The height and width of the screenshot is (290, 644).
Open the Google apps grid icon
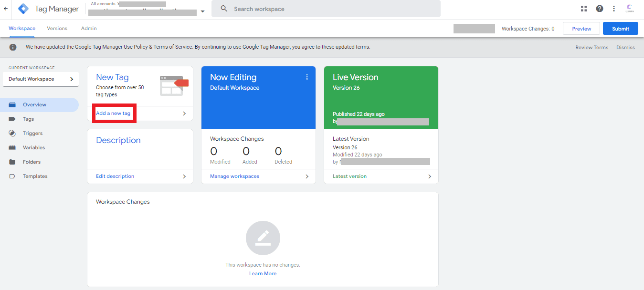[x=583, y=9]
